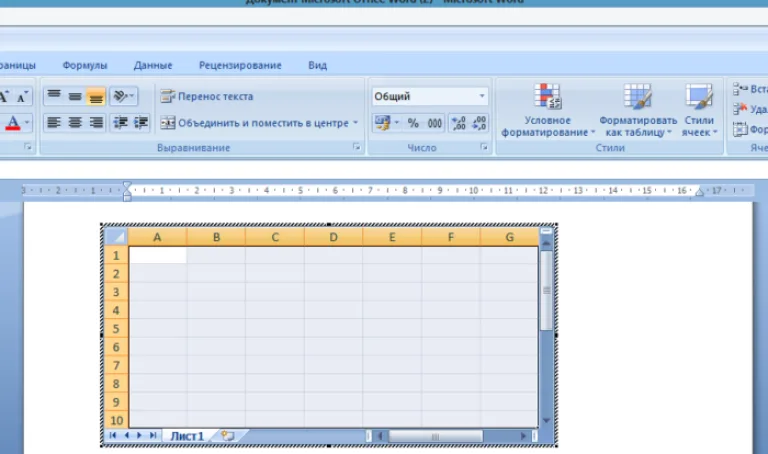Align text to the right
Viewport: 768px width, 454px height.
click(96, 122)
